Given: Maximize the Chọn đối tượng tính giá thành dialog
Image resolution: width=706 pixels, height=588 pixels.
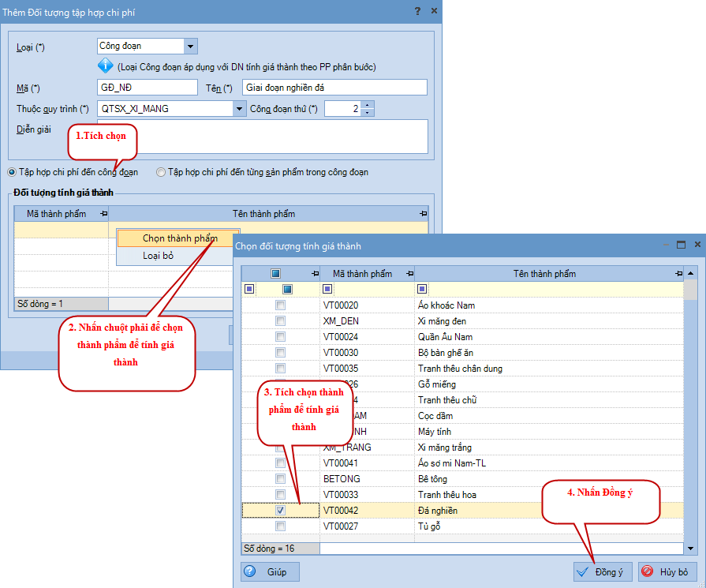Looking at the screenshot, I should click(x=681, y=245).
